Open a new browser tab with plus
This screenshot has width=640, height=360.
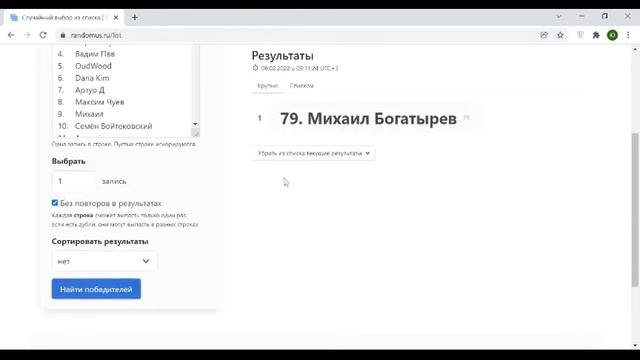click(135, 18)
